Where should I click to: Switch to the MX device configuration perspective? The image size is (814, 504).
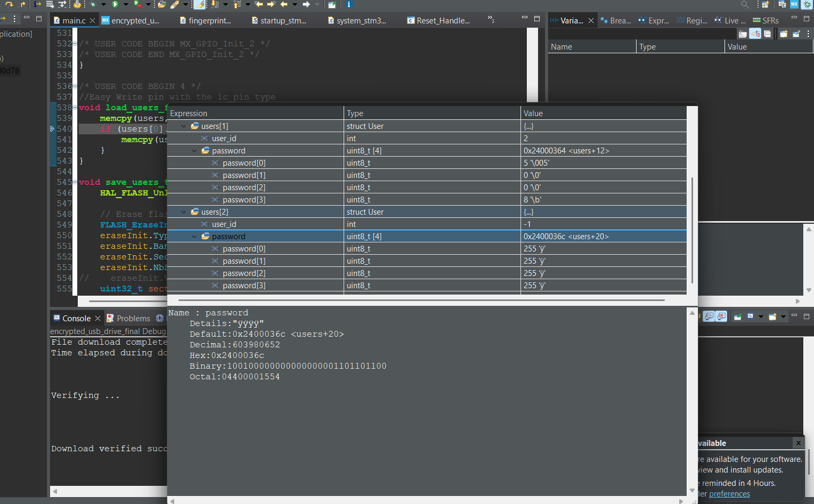tap(794, 4)
